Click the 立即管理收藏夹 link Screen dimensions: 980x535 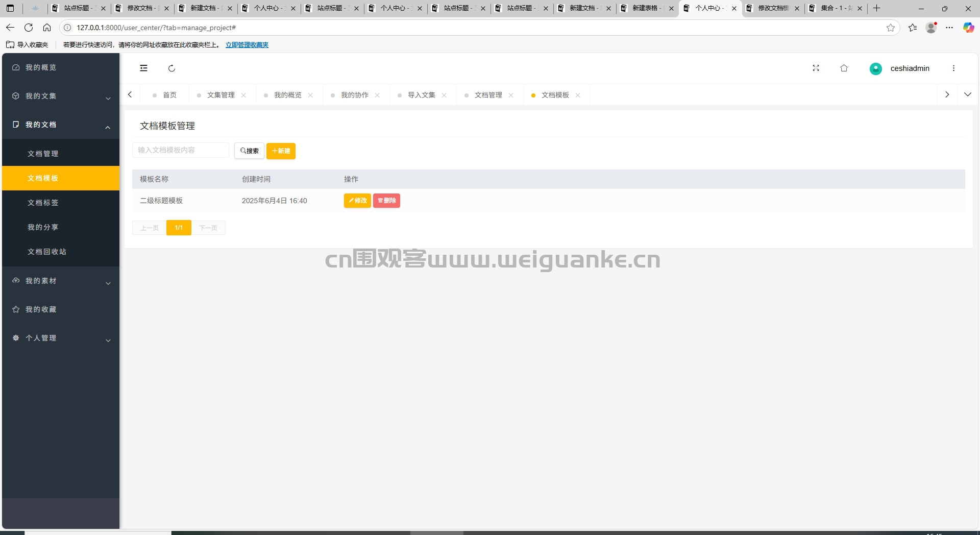coord(247,45)
